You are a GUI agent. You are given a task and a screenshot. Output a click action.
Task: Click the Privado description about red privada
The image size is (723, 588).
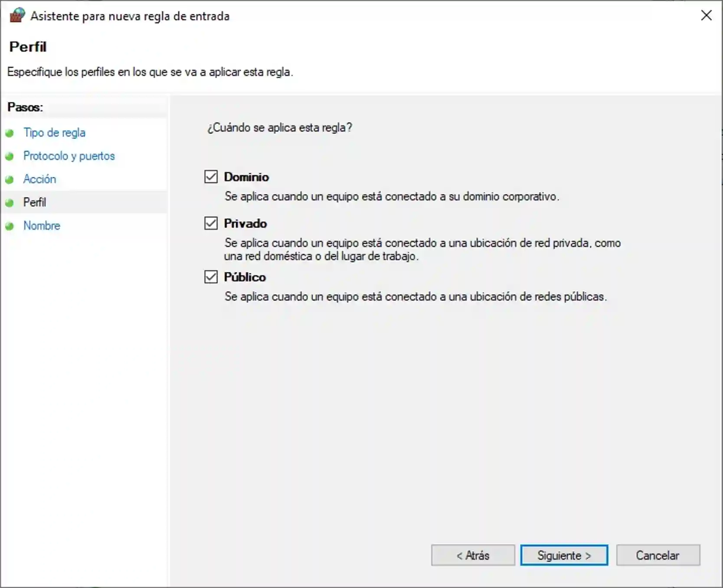[x=422, y=249]
